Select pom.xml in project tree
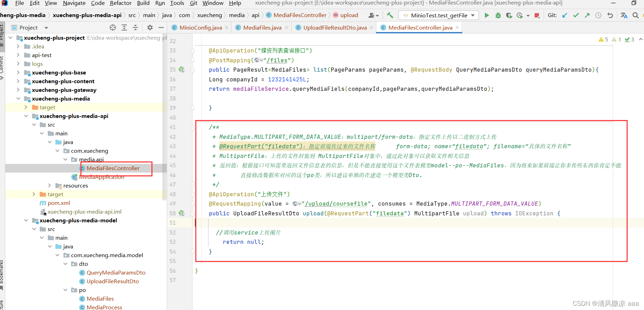The image size is (644, 310). (59, 203)
